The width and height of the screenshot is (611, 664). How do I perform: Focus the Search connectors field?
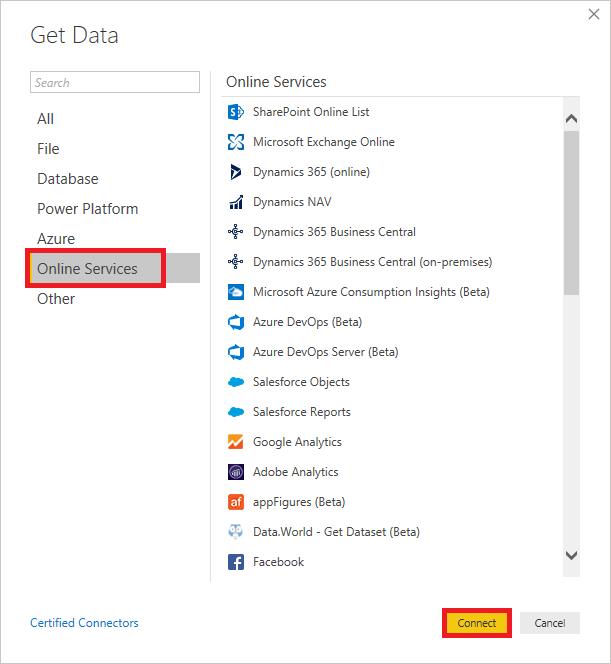pyautogui.click(x=115, y=82)
